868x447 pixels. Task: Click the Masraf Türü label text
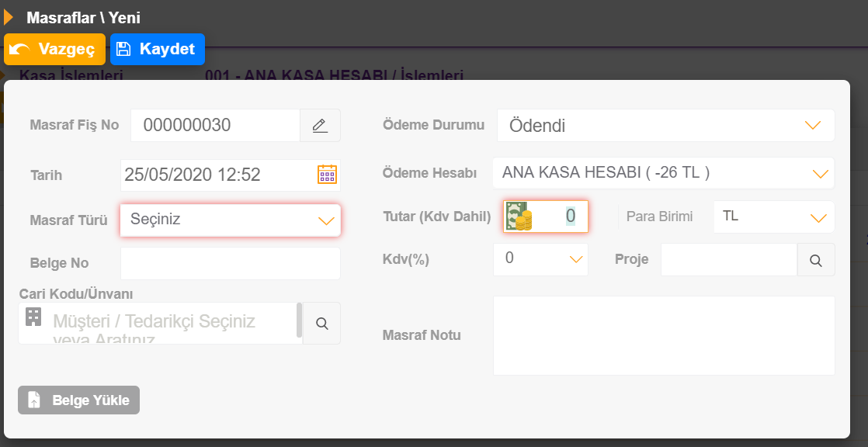[68, 220]
